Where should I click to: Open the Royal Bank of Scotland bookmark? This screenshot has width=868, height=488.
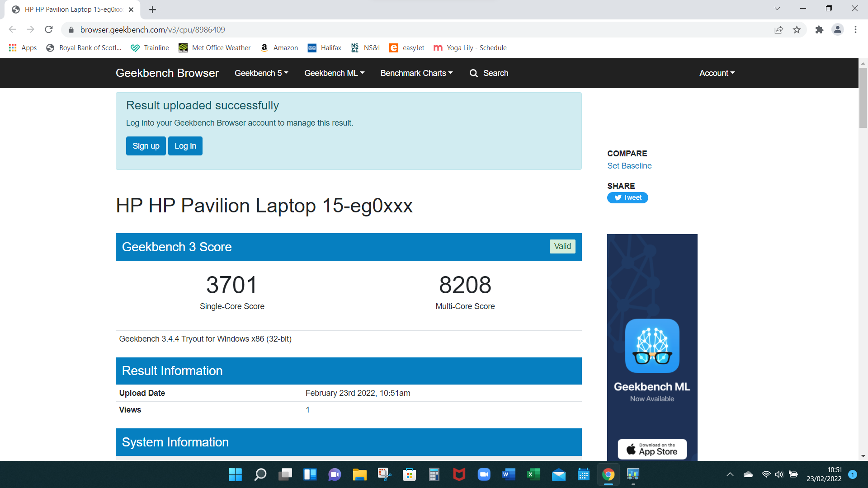pyautogui.click(x=84, y=48)
